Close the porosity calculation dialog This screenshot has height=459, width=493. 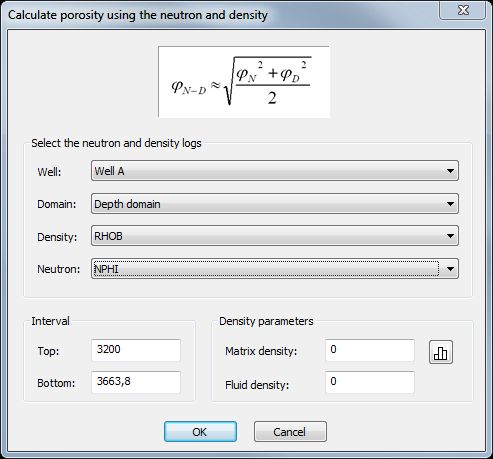[463, 10]
